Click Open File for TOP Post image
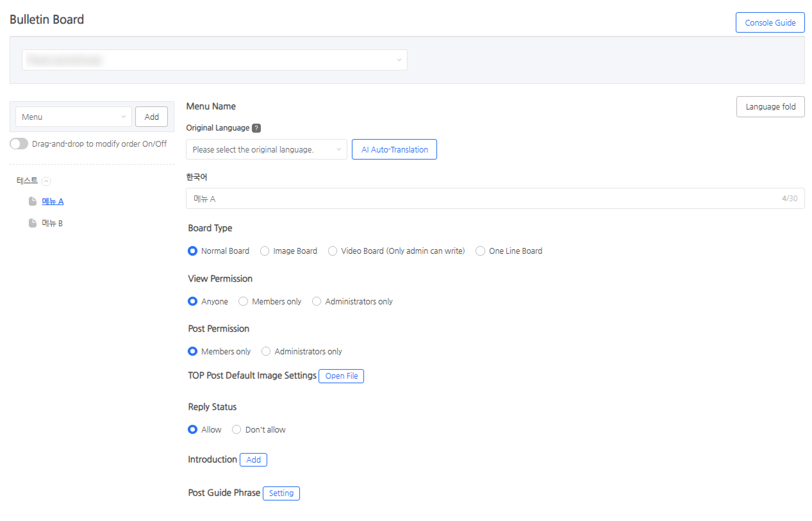Screen dimensions: 812x521 click(341, 376)
